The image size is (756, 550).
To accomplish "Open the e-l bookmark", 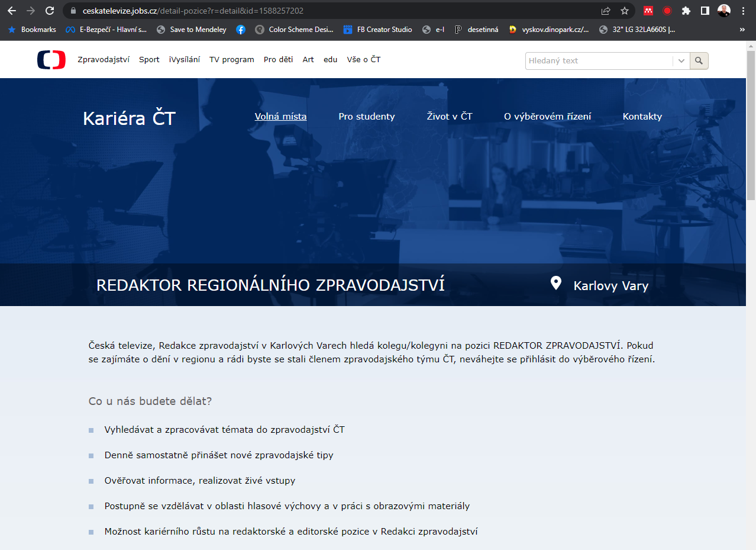I will click(x=434, y=30).
